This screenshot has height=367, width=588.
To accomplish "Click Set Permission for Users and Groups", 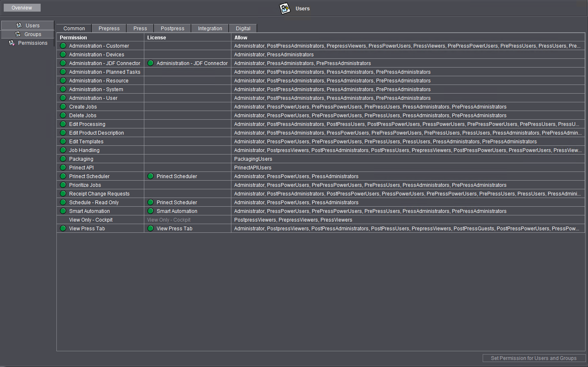I will [534, 358].
